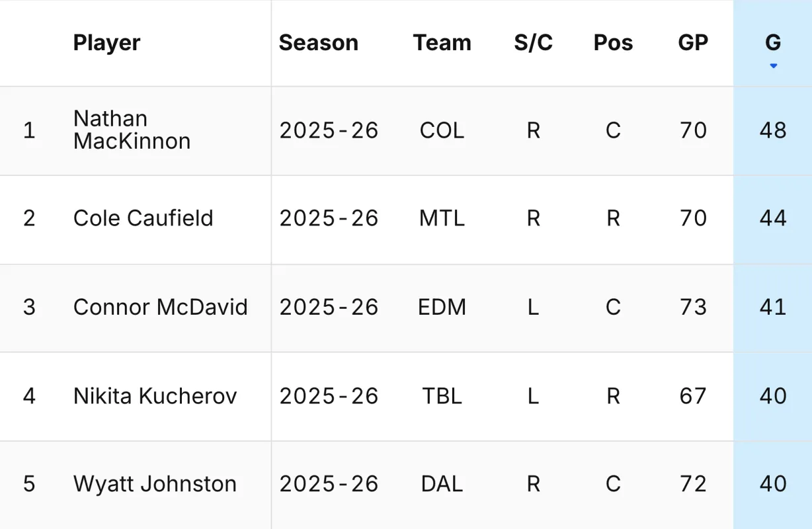Click the EDM team cell
The image size is (812, 529).
click(x=442, y=307)
